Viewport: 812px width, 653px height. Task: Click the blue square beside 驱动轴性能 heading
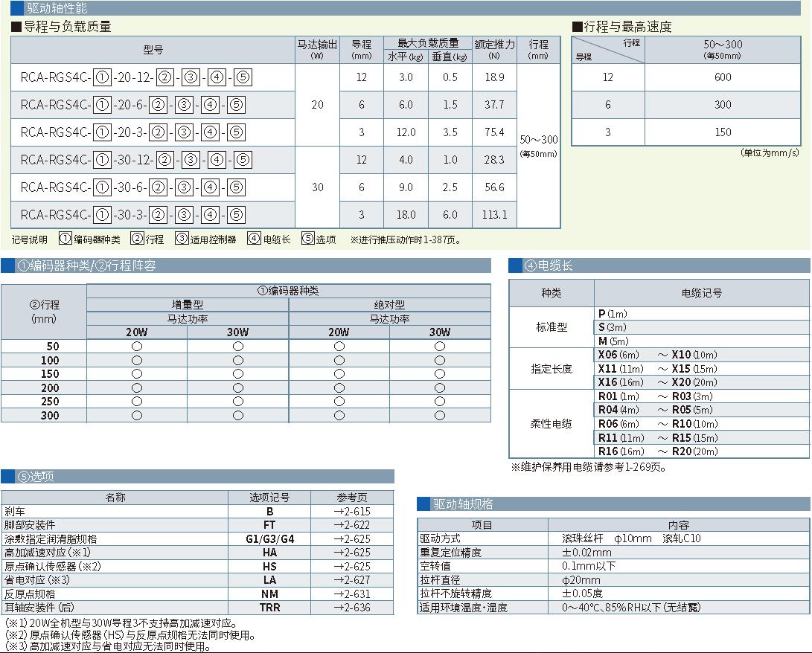click(16, 8)
